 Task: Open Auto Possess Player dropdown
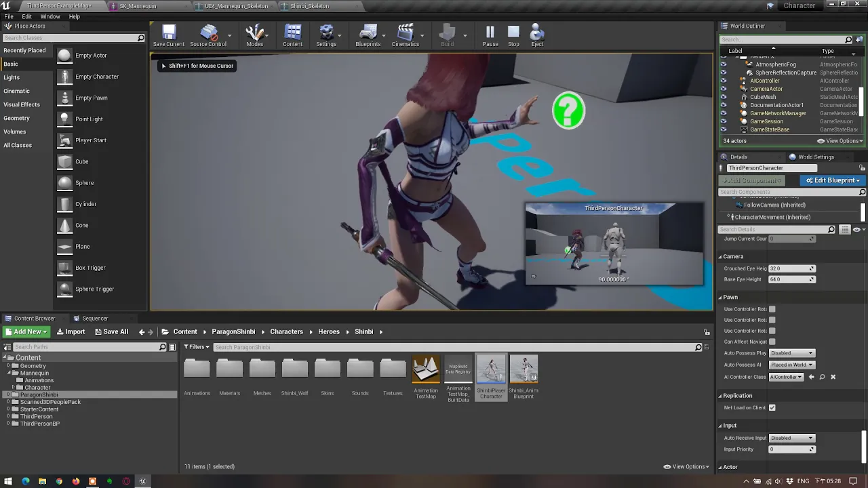[x=791, y=353]
